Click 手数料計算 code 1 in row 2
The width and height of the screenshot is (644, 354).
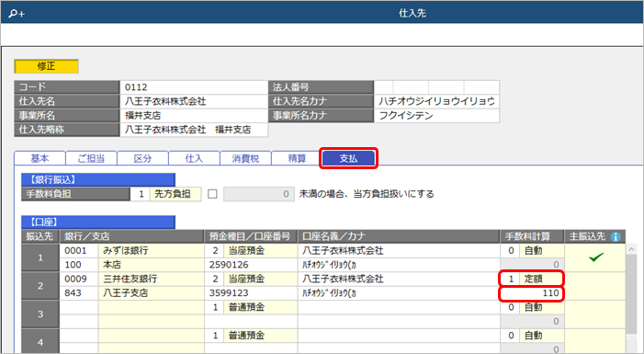point(510,279)
